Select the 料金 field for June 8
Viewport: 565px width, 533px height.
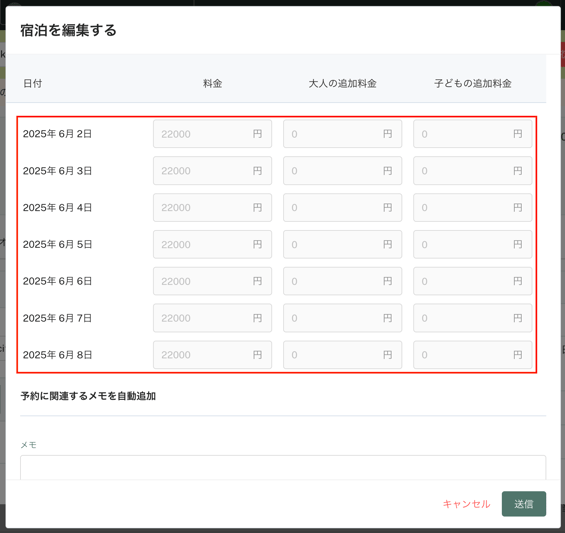tap(212, 355)
